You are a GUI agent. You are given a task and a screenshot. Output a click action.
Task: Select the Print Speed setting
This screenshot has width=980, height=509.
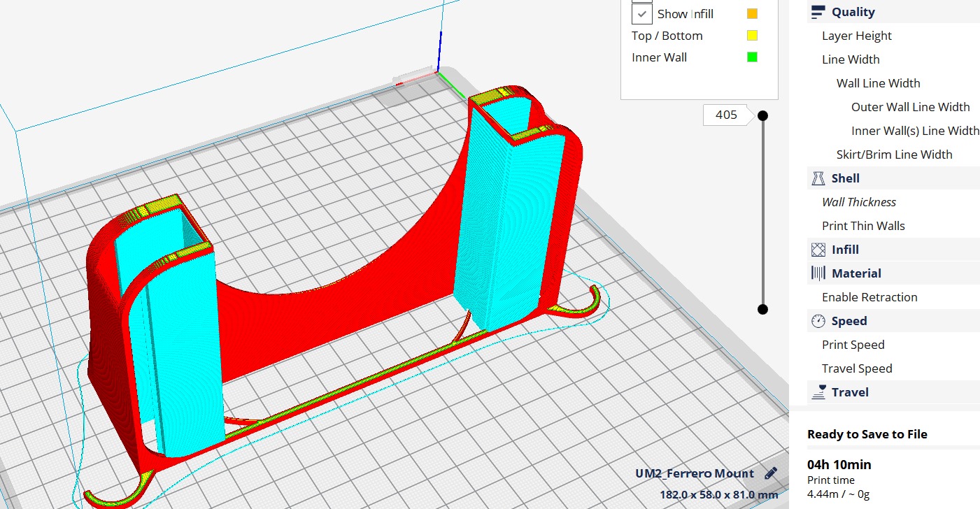point(853,345)
